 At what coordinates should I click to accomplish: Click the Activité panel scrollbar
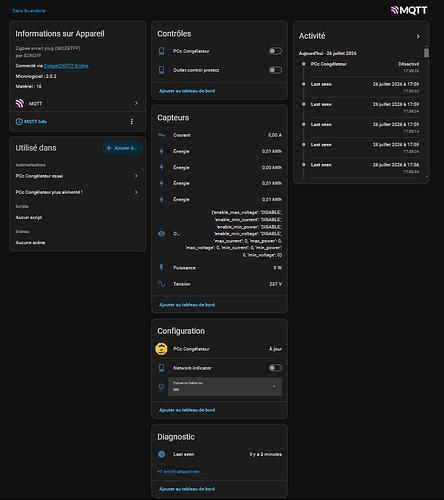point(426,53)
